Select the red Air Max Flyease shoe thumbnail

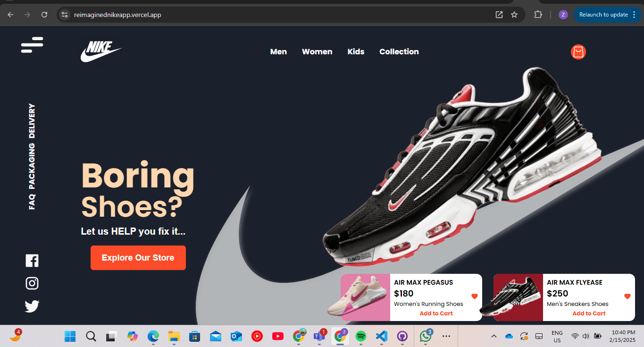pos(518,297)
